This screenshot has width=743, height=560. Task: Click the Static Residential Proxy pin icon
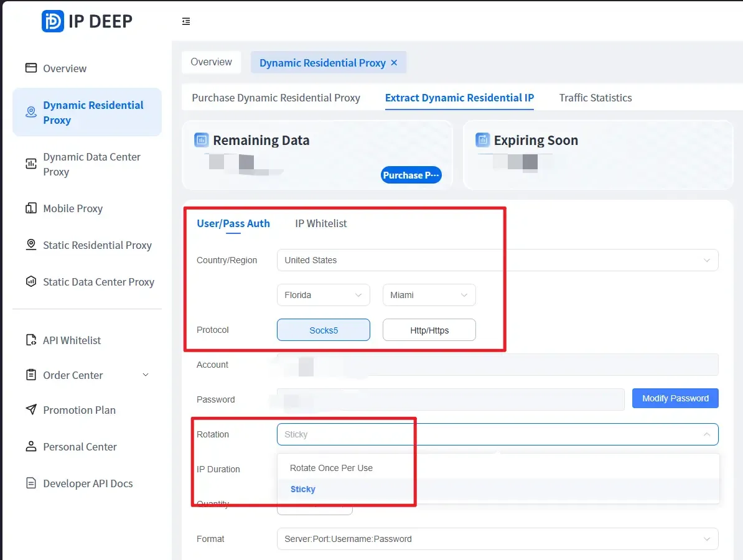pos(30,245)
